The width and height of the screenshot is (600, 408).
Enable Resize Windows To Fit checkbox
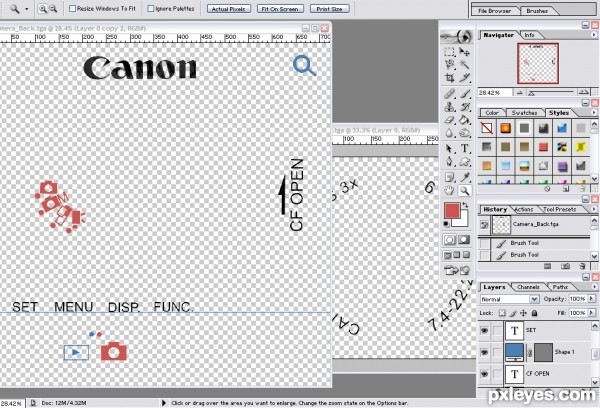72,8
